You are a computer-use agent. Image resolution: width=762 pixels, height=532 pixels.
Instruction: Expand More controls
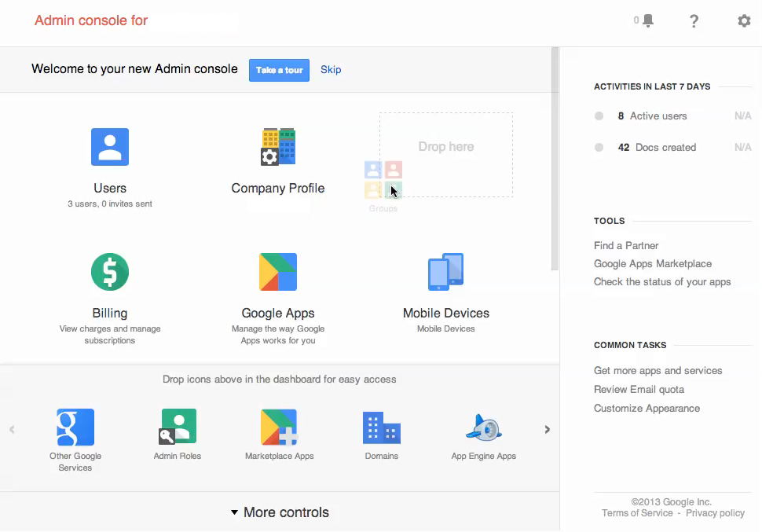coord(280,512)
